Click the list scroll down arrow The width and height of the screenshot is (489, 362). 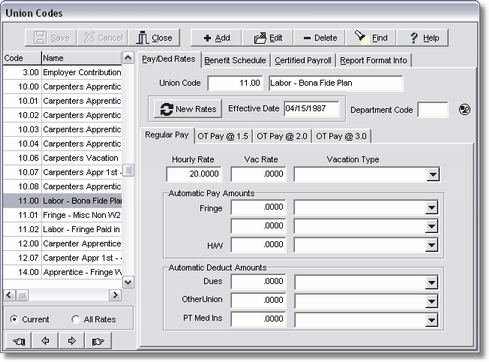click(x=128, y=282)
